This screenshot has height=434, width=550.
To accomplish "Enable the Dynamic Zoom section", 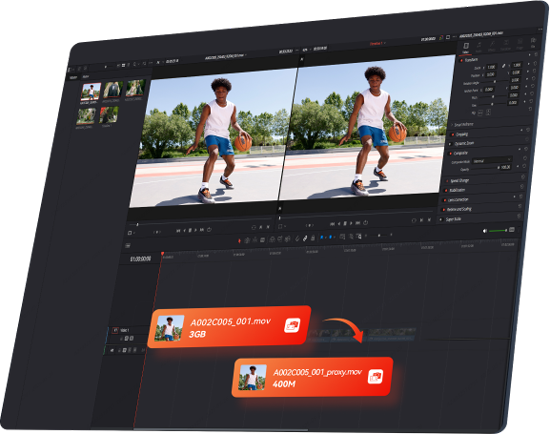I will tap(451, 144).
